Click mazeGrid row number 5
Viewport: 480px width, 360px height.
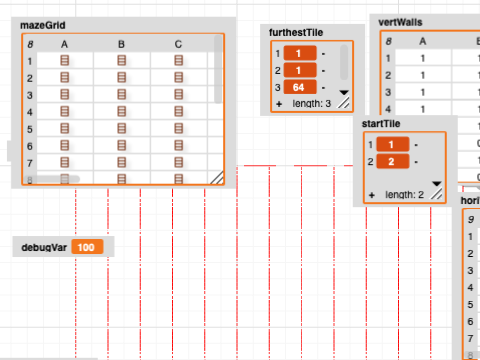pyautogui.click(x=30, y=129)
